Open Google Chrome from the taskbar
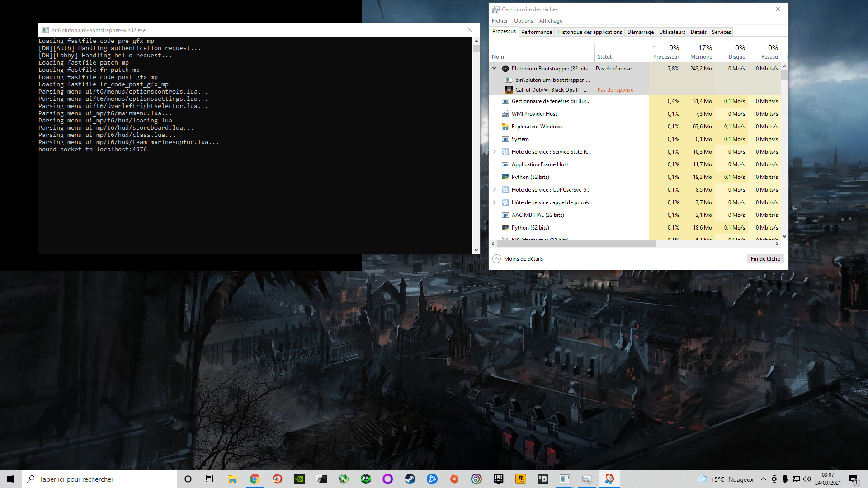 (x=255, y=479)
